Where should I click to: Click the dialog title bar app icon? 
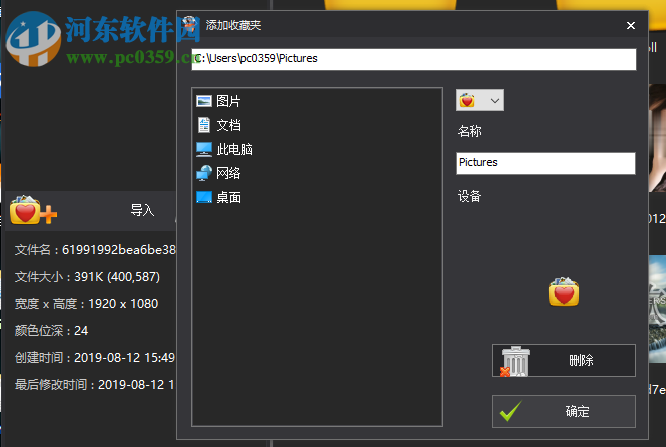(x=190, y=25)
